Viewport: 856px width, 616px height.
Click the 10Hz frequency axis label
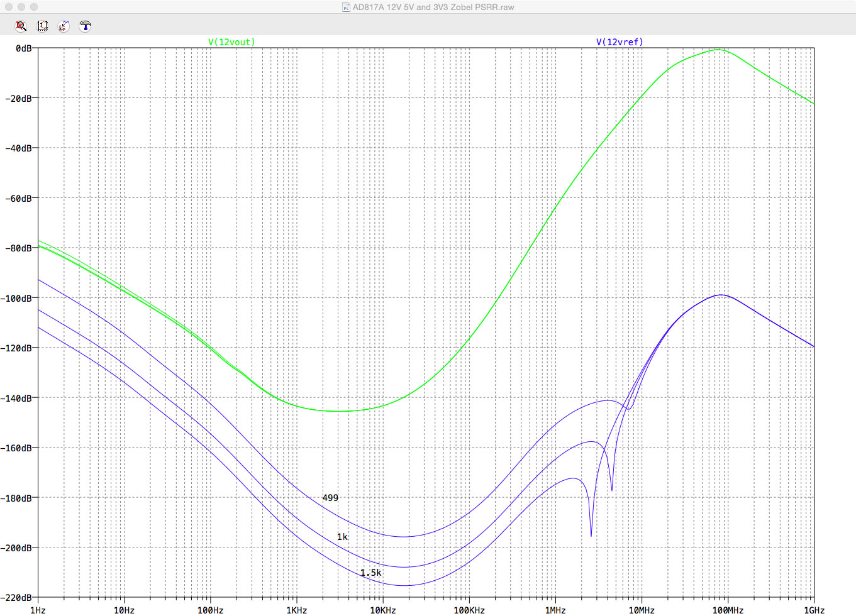click(124, 610)
